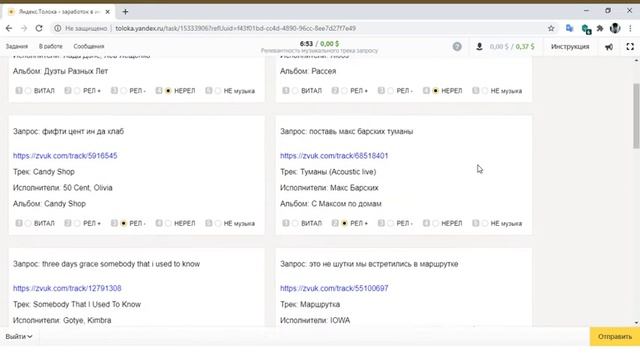Screen dimensions: 640x360
Task: Open the Сообщения menu item
Action: pos(89,47)
